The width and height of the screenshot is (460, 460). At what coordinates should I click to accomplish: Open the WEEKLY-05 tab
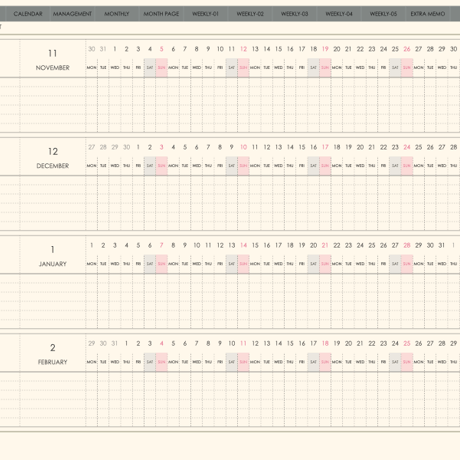click(x=383, y=14)
